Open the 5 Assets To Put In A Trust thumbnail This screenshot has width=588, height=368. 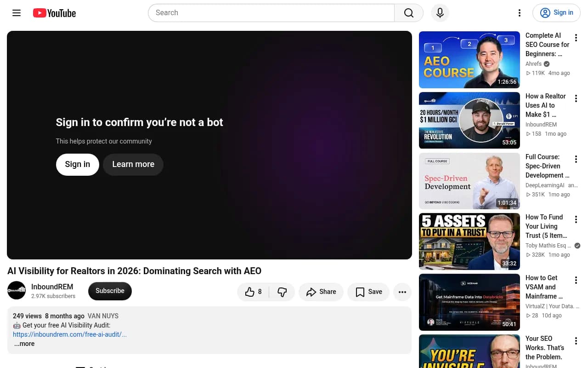[469, 241]
